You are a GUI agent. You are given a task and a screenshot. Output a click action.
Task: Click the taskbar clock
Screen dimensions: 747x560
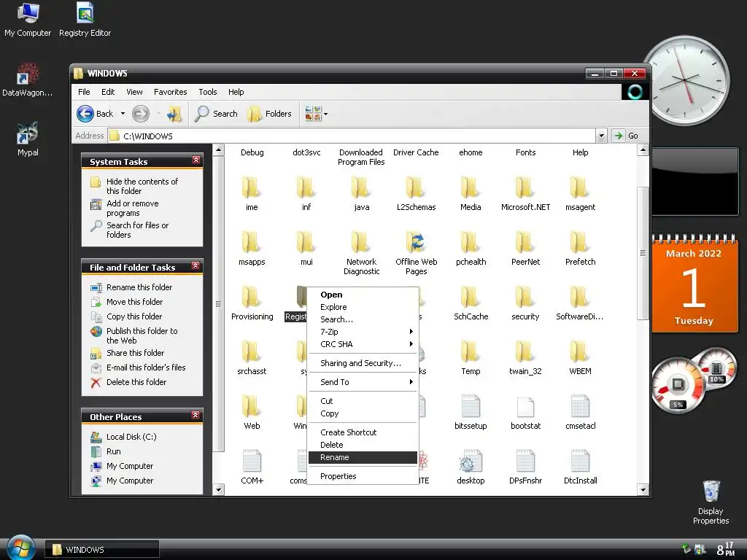726,548
